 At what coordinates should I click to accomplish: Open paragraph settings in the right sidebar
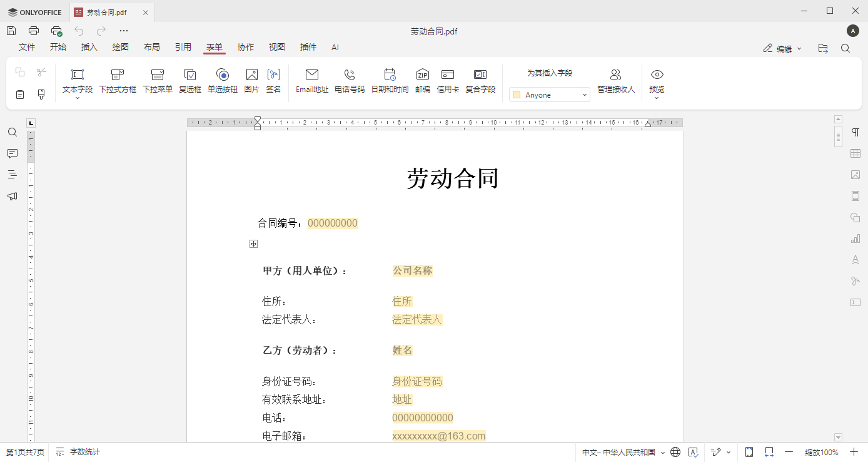tap(855, 132)
